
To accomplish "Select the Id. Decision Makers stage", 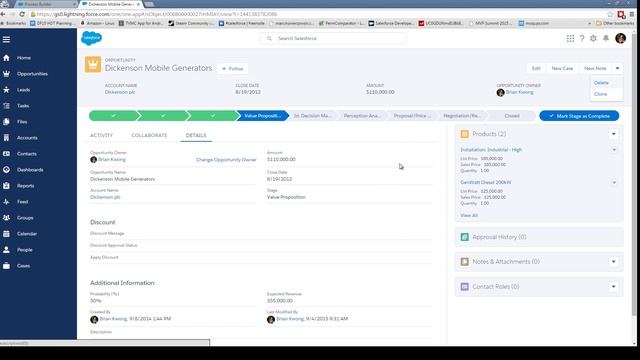I will coord(312,116).
